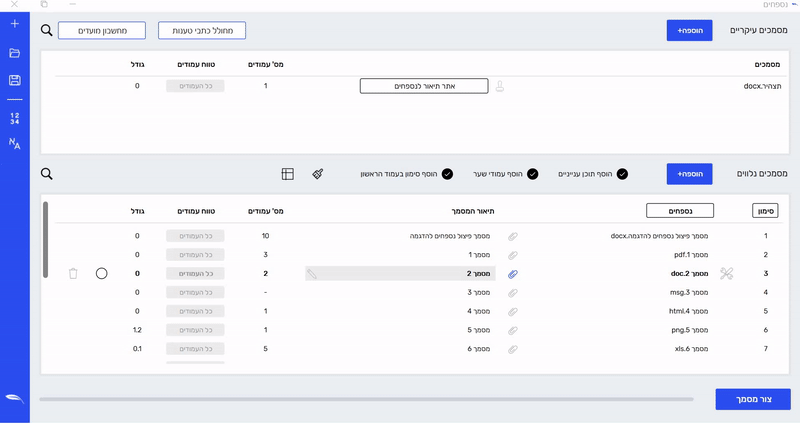Click the 'צור מסמך' button

(x=752, y=399)
